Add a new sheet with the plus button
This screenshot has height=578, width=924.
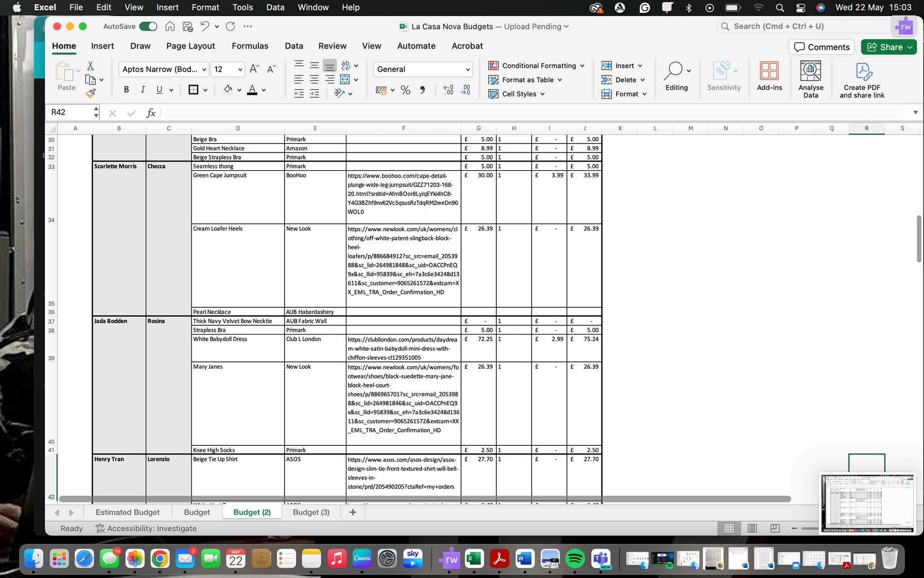point(352,512)
